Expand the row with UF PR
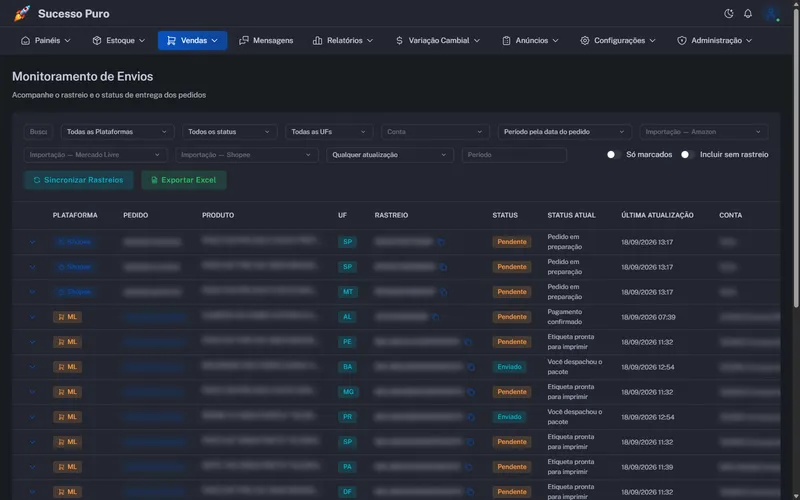800x500 pixels. click(x=32, y=417)
